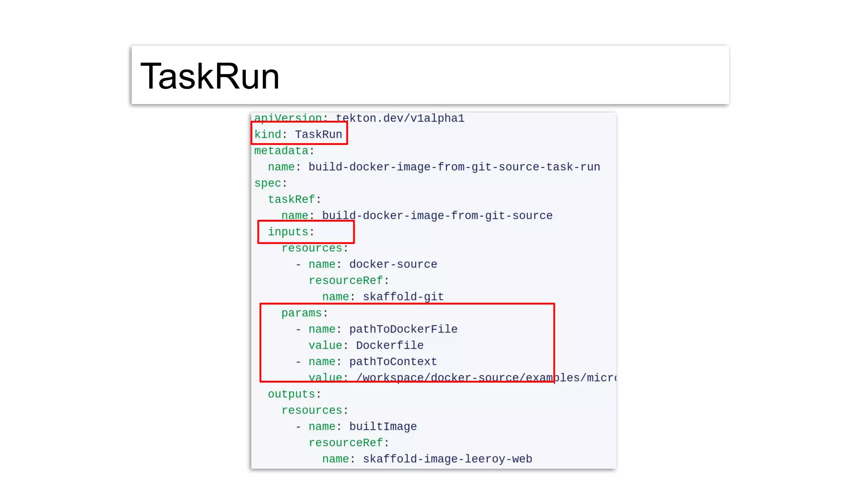Viewport: 868px width, 488px height.
Task: Click the highlighted kind: TaskRun line
Action: point(298,134)
